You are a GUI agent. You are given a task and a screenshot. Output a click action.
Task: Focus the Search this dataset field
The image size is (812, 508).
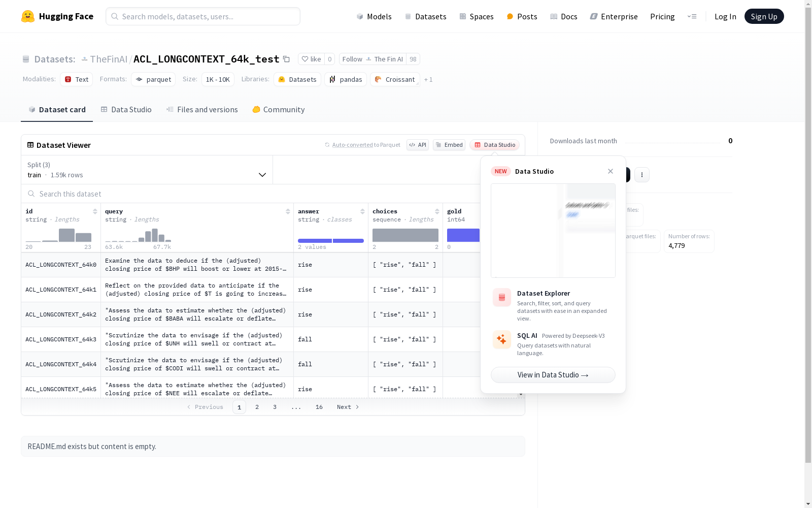tap(250, 194)
